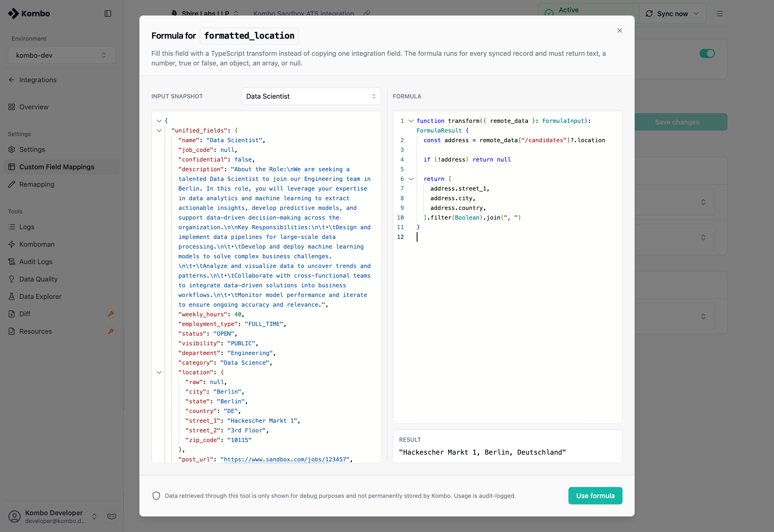Click the Use formula button
Image resolution: width=774 pixels, height=532 pixels.
point(595,495)
